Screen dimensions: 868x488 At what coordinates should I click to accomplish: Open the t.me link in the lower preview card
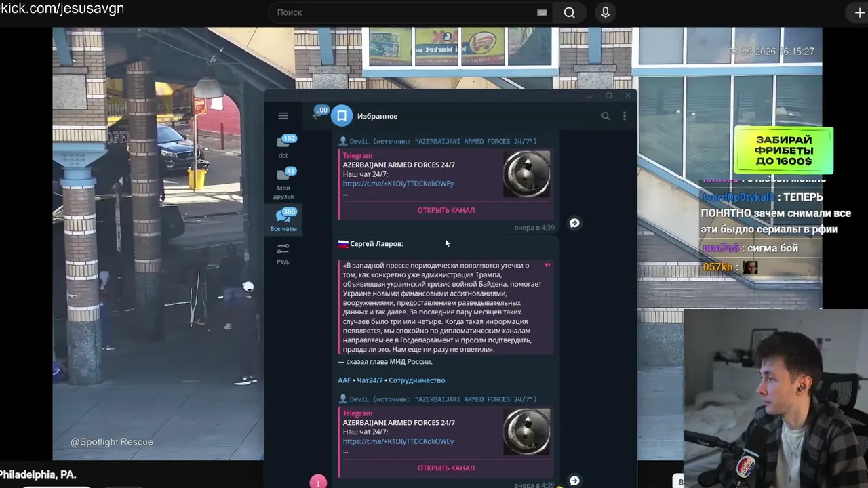pos(398,441)
